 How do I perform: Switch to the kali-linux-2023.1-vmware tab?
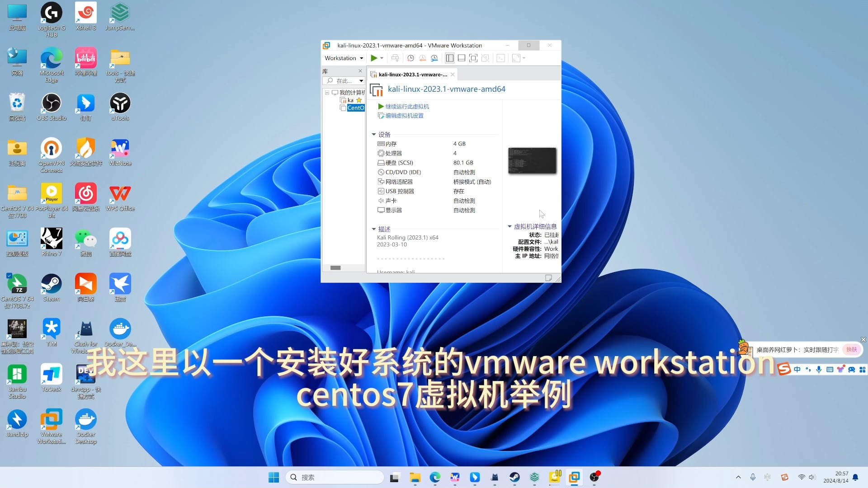coord(412,75)
